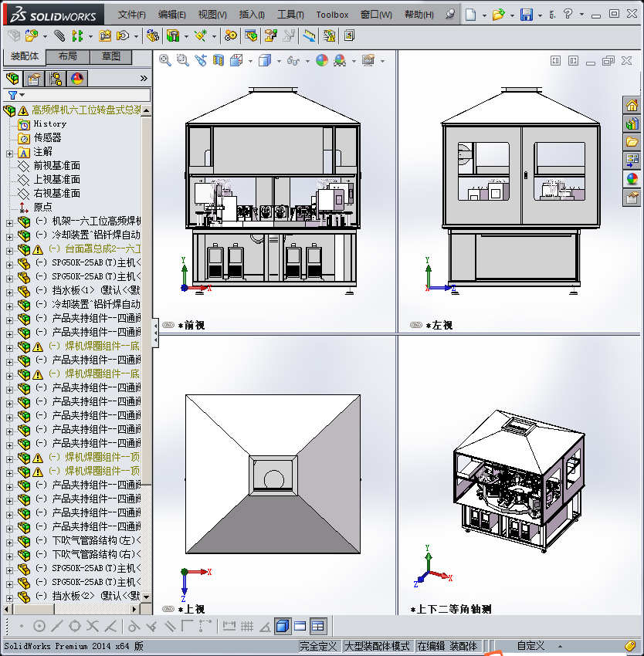Switch to the 布局 tab
The height and width of the screenshot is (656, 644).
68,56
